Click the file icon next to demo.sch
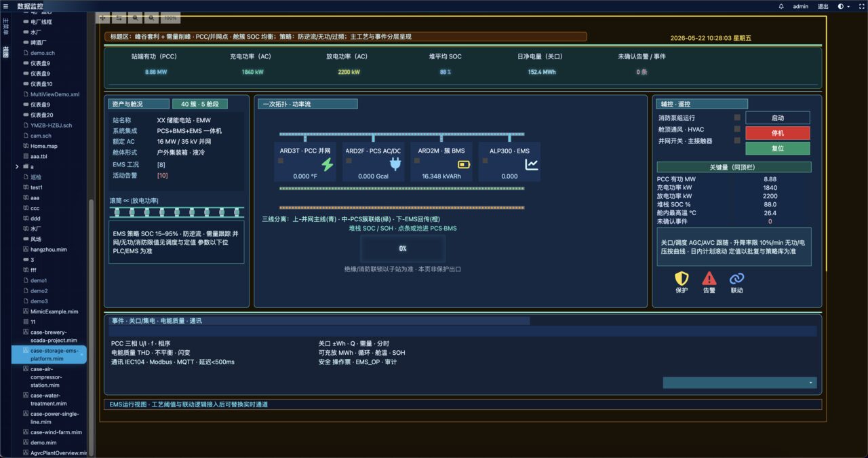The width and height of the screenshot is (868, 458). coord(26,53)
